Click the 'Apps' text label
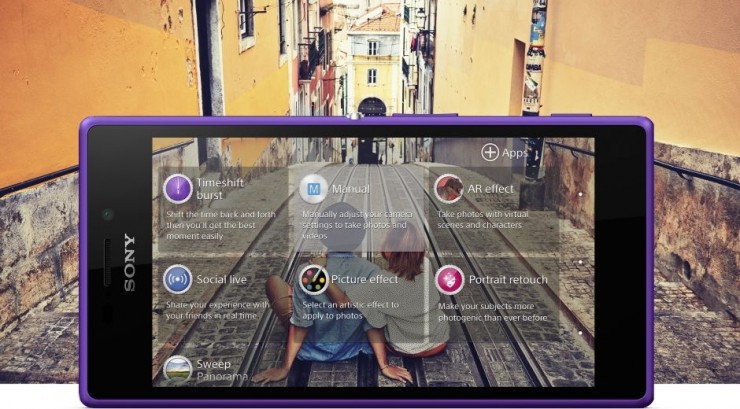Screen dimensions: 740x409 [515, 153]
